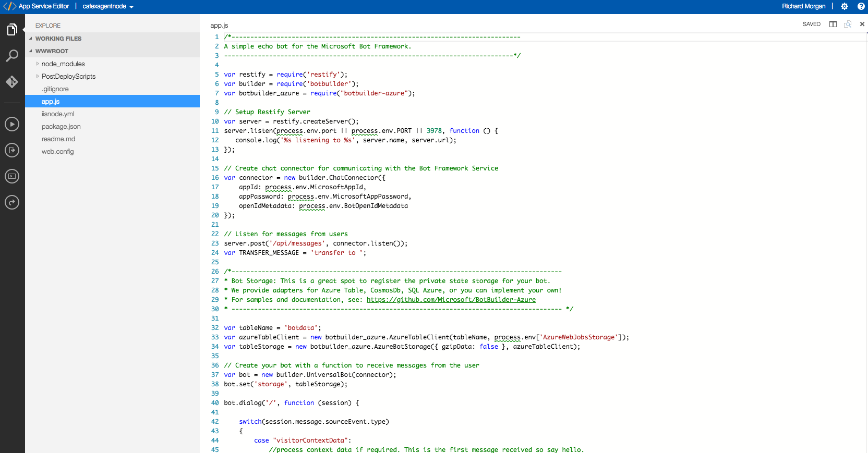The image size is (868, 453).
Task: Click line number 1 in the gutter
Action: click(216, 36)
